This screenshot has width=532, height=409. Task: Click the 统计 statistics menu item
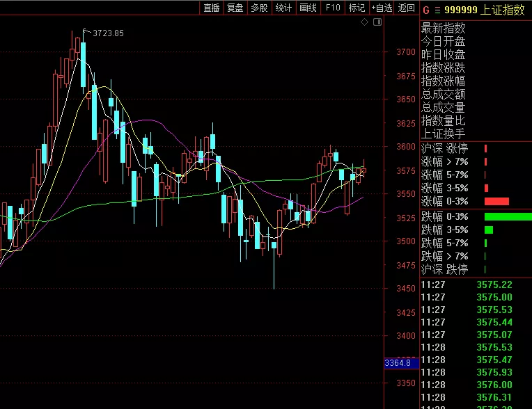(x=283, y=8)
